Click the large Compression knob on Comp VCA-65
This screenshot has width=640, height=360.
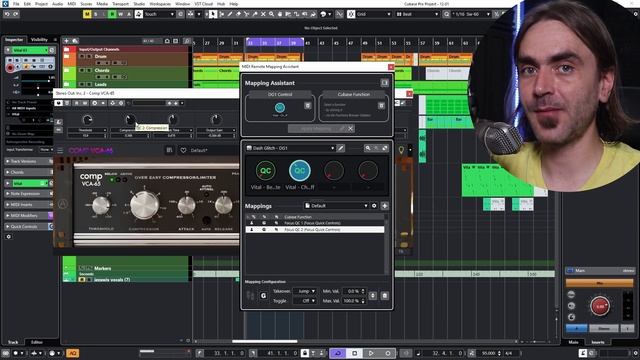[x=144, y=205]
